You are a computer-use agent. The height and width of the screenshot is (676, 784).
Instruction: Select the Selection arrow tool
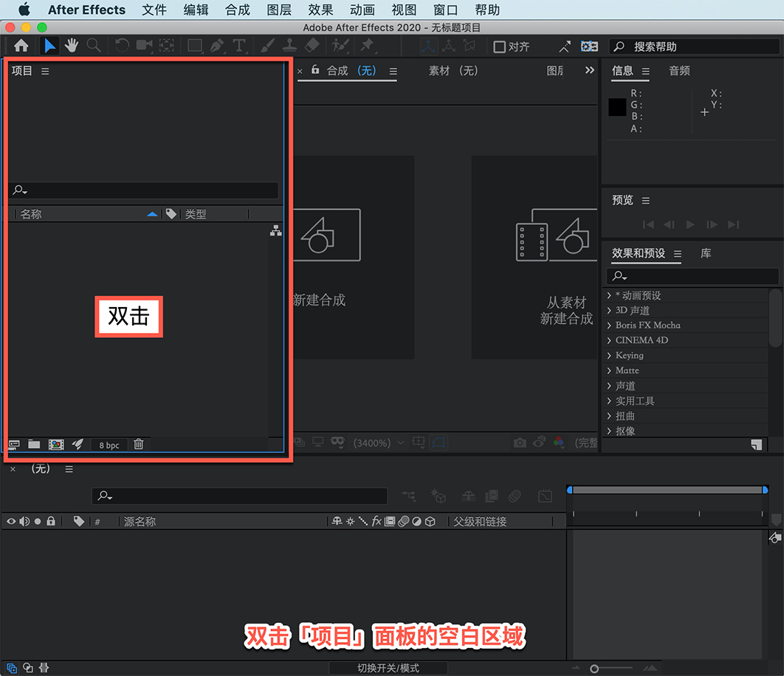point(49,46)
